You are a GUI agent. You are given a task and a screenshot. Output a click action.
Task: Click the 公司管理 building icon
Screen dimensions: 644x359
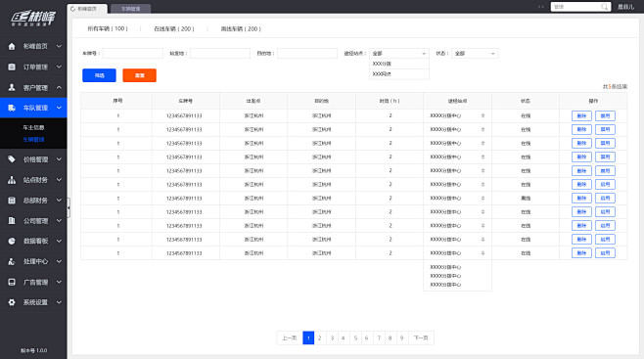click(x=12, y=221)
